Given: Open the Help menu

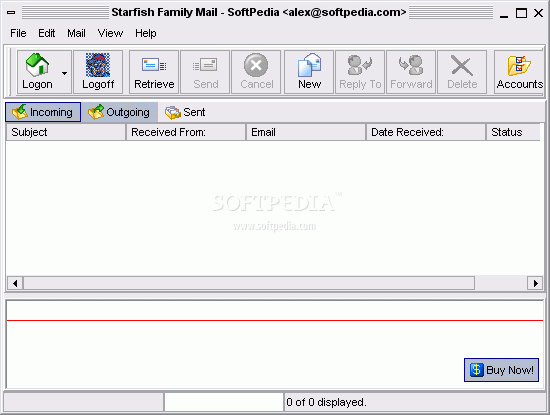Looking at the screenshot, I should pos(146,33).
